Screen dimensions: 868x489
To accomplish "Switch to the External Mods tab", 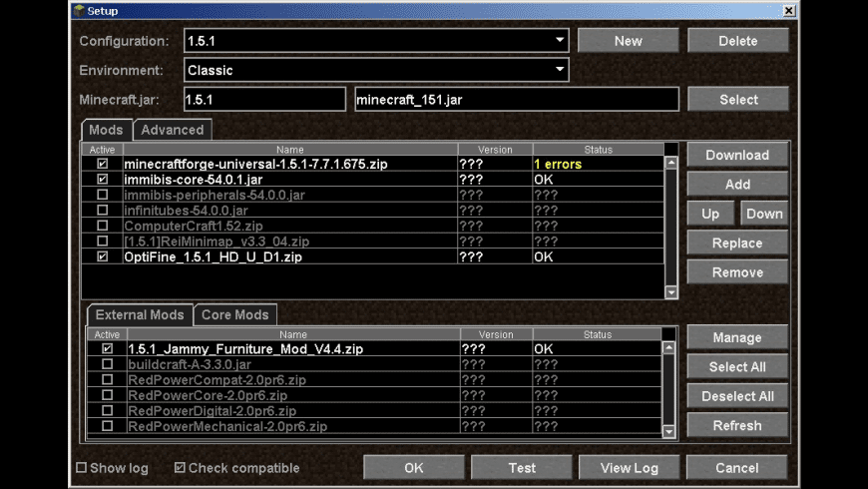I will coord(140,315).
